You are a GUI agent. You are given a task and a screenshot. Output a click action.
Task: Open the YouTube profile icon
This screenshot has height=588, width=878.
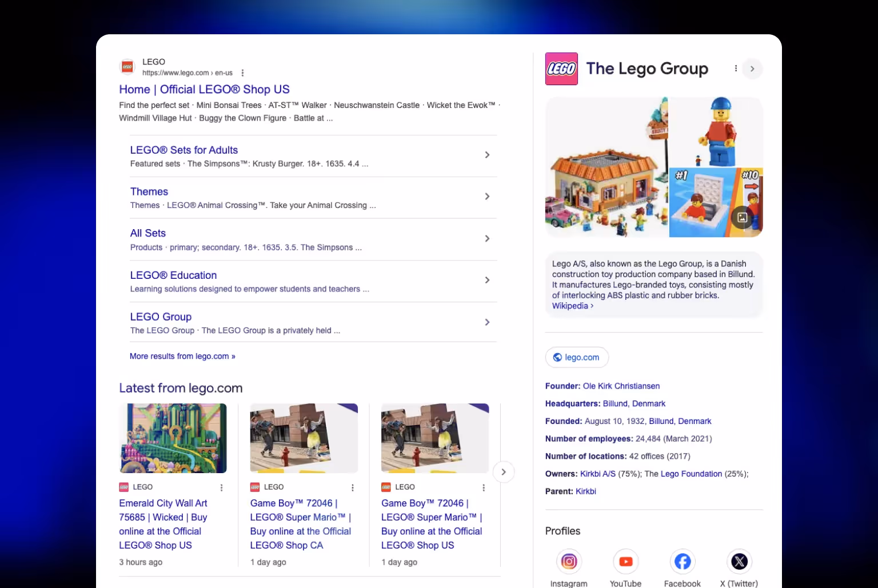tap(626, 561)
